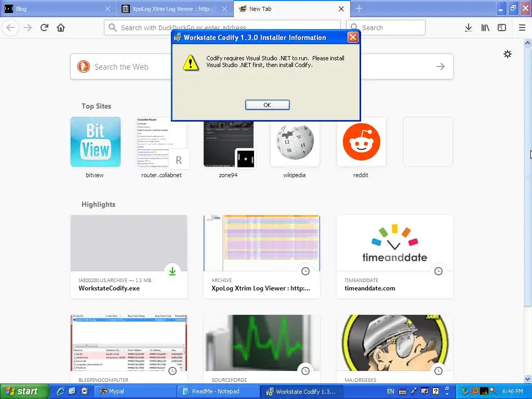Click the Highlights heading
Image resolution: width=532 pixels, height=399 pixels.
pyautogui.click(x=98, y=204)
